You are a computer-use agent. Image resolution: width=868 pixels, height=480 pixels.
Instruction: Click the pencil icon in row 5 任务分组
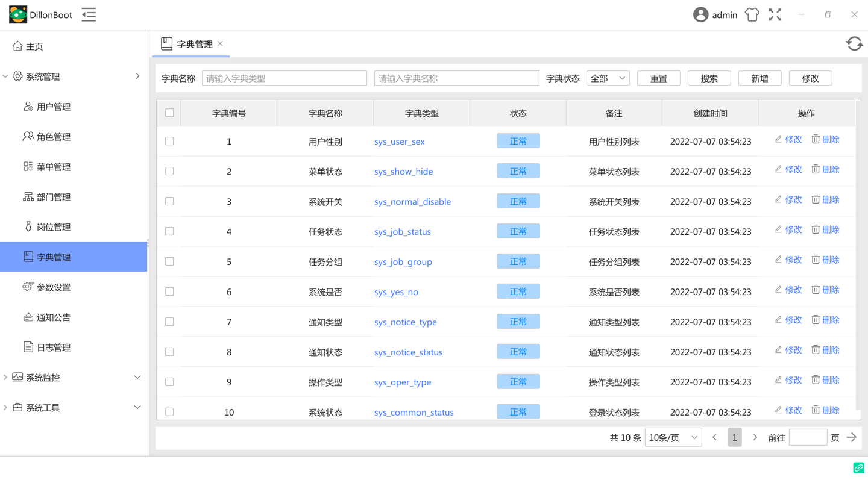coord(778,260)
